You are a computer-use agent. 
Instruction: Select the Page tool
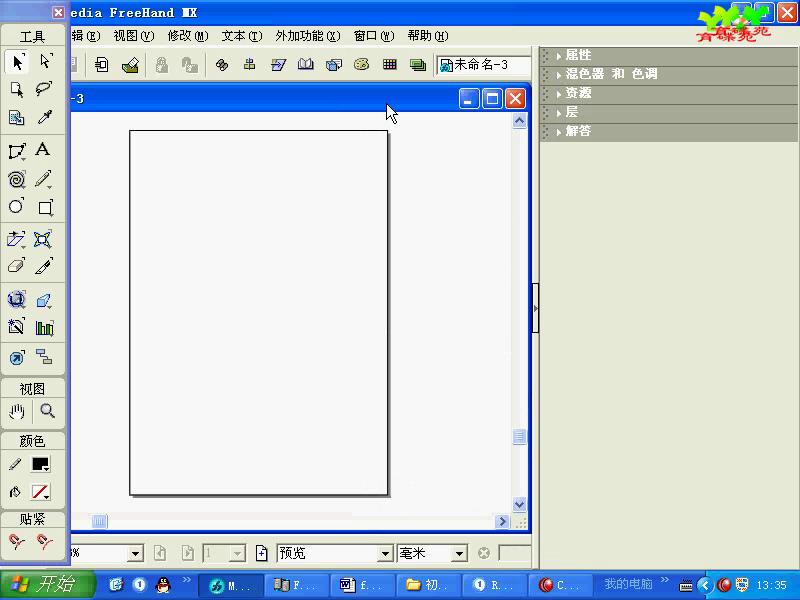tap(17, 90)
